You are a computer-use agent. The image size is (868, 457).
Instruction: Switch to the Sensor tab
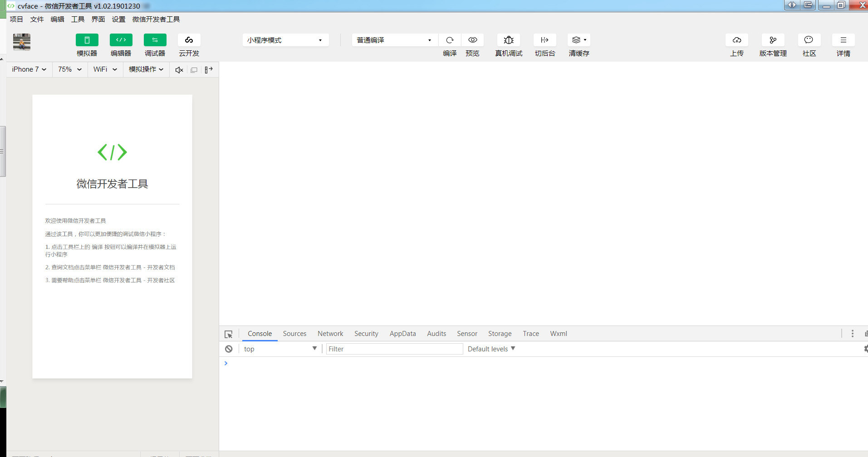coord(467,334)
